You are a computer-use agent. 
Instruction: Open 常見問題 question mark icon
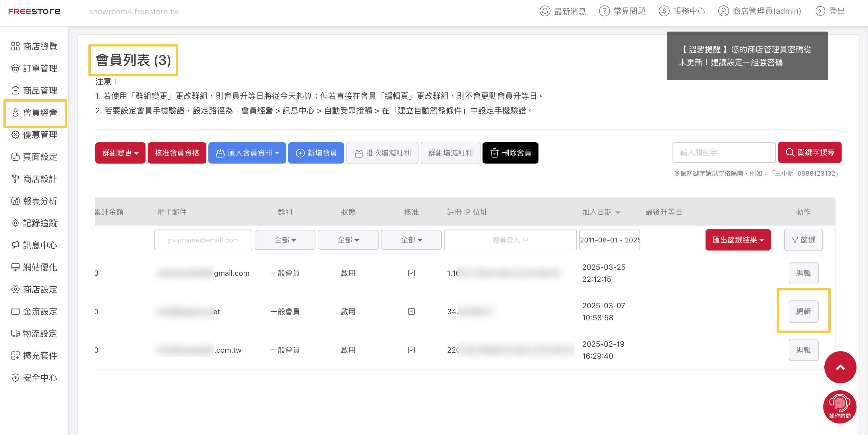[x=604, y=11]
